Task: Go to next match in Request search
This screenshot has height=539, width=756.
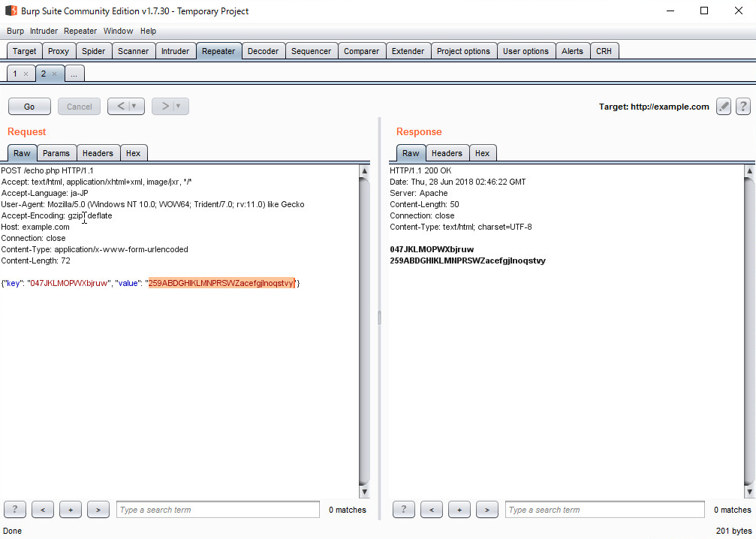Action: 98,509
